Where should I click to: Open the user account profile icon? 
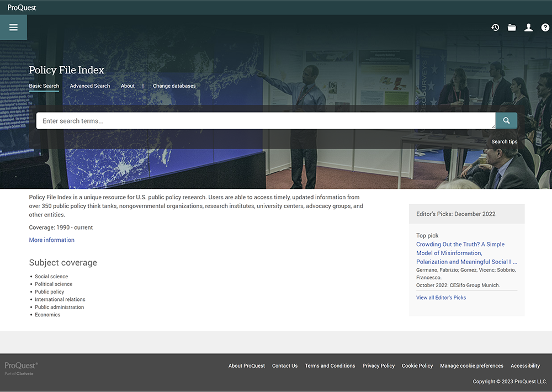pos(528,28)
